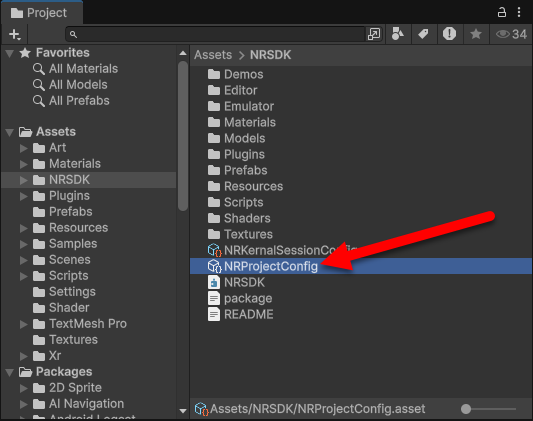Click Assets in the breadcrumb path
The image size is (533, 421).
pos(213,55)
